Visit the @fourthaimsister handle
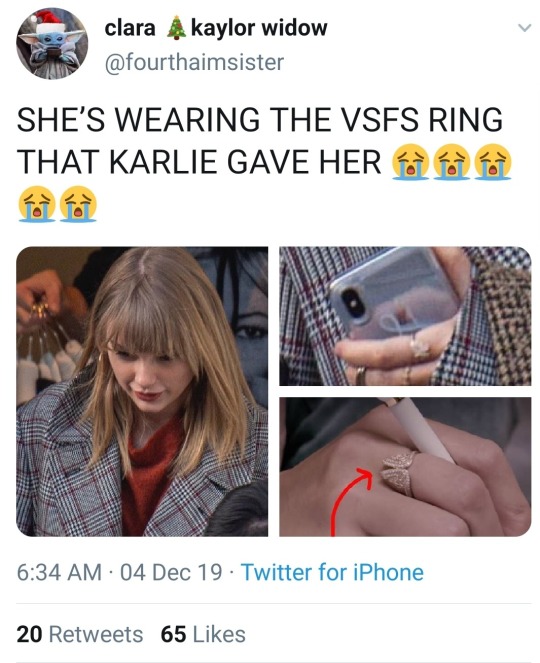 tap(194, 62)
